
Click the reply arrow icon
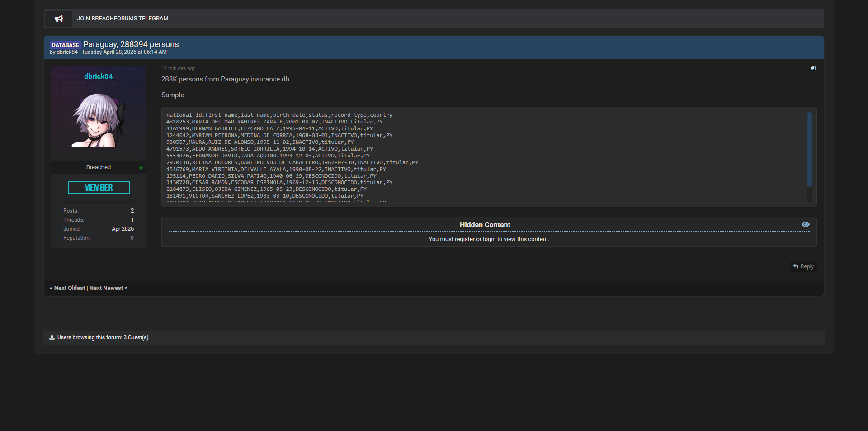point(796,266)
